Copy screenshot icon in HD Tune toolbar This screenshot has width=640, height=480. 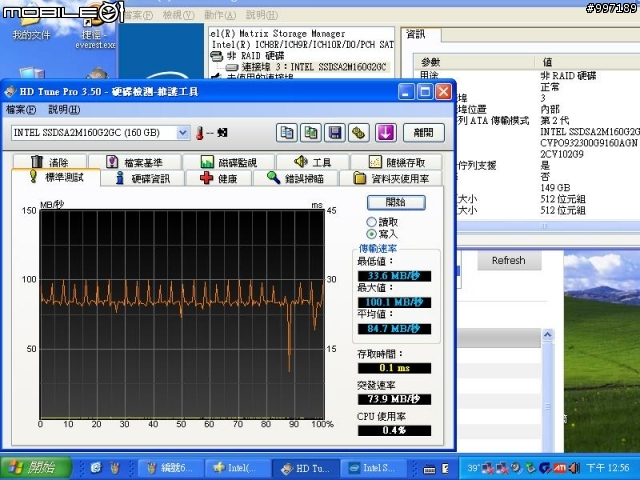(x=311, y=133)
